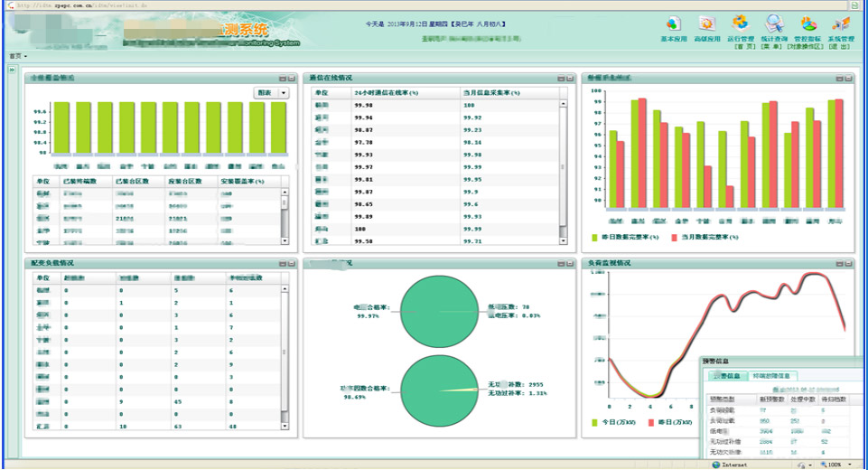Click the 运行管理 toolbar icon
Image resolution: width=868 pixels, height=470 pixels.
(741, 24)
